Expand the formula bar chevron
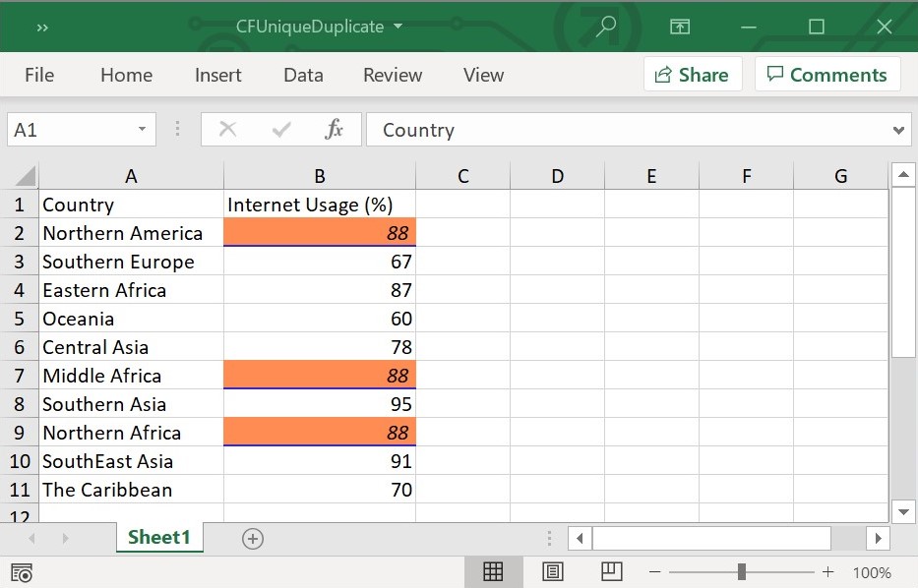 coord(897,130)
